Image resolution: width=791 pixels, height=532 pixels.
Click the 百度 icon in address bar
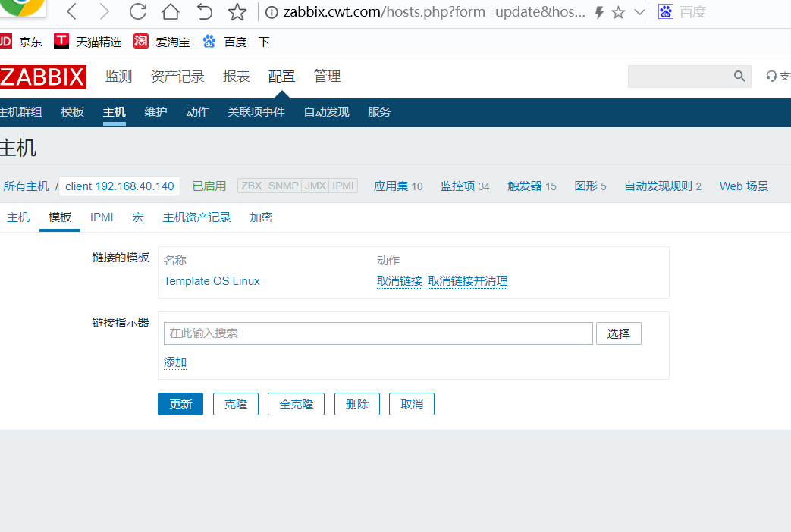click(666, 11)
